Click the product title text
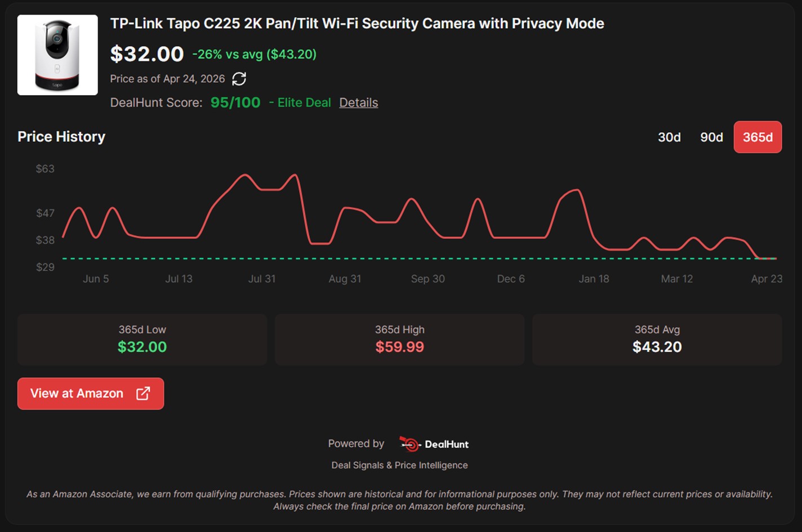The height and width of the screenshot is (532, 802). click(357, 24)
